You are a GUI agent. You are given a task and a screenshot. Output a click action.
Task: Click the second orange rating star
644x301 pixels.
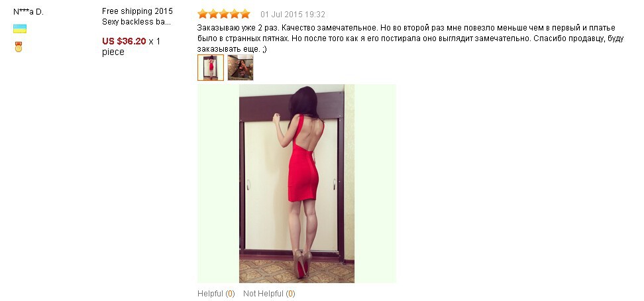pos(213,14)
